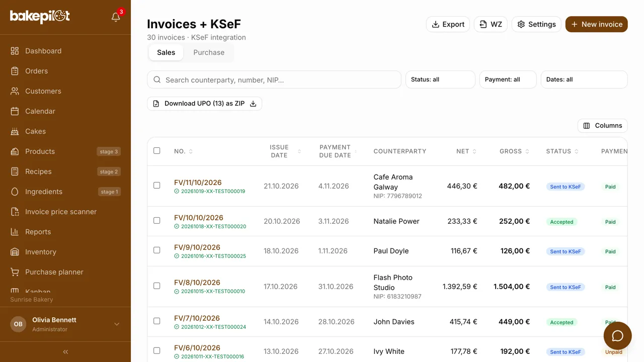This screenshot has height=362, width=644.
Task: Click the magnifier icon in search
Action: (x=157, y=80)
